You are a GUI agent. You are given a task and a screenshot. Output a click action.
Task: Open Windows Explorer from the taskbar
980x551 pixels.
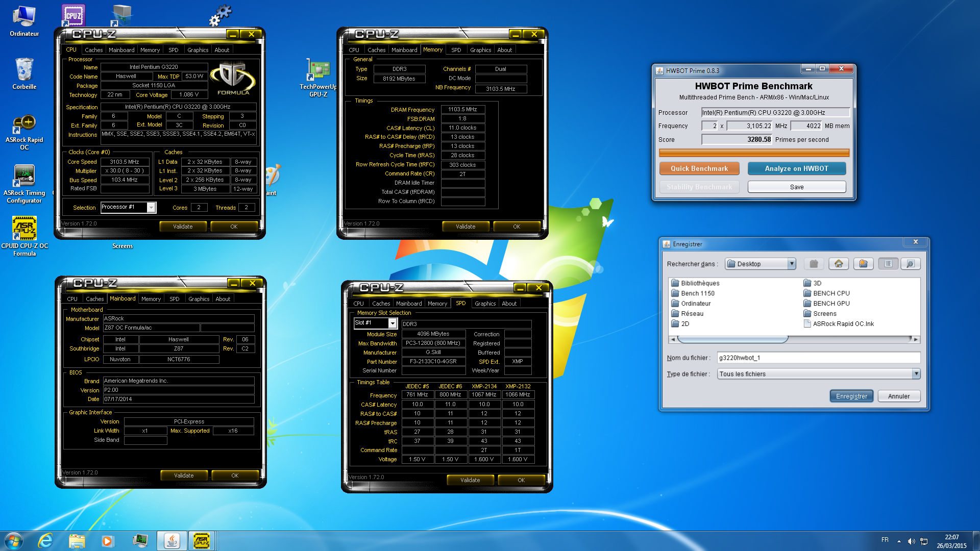77,541
